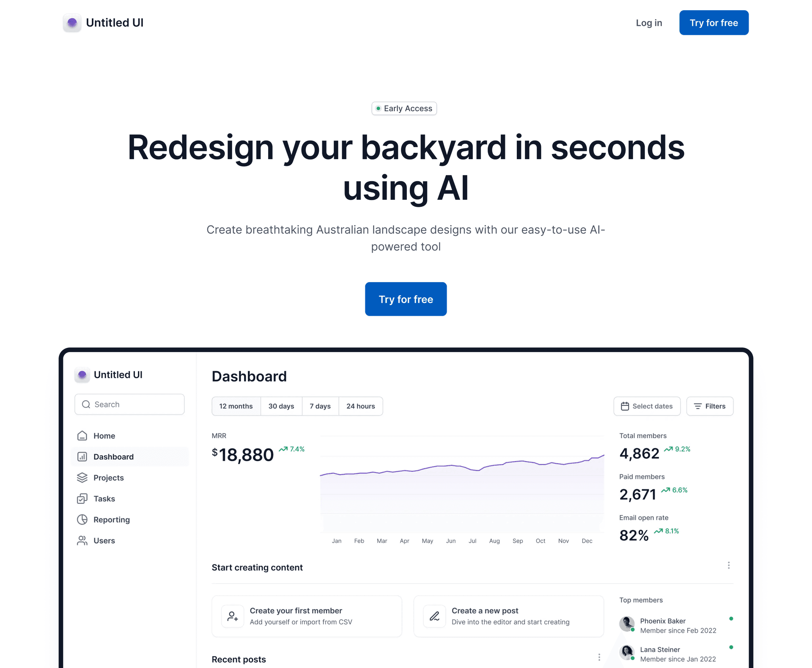
Task: Click the 2,671 paid members value
Action: (638, 495)
